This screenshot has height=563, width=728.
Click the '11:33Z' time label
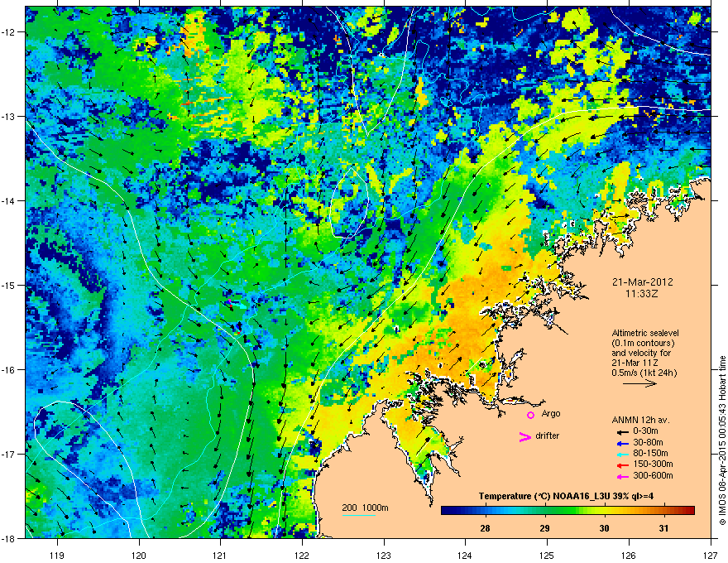coord(642,294)
